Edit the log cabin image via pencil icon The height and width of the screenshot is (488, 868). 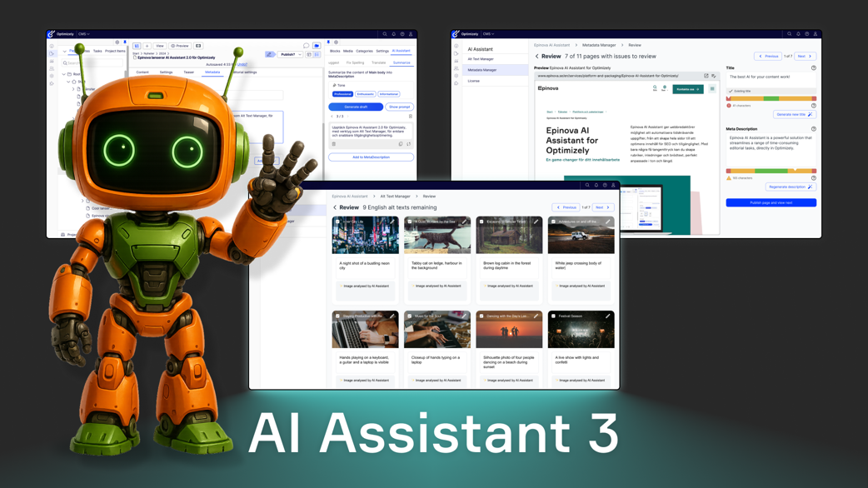pos(536,222)
